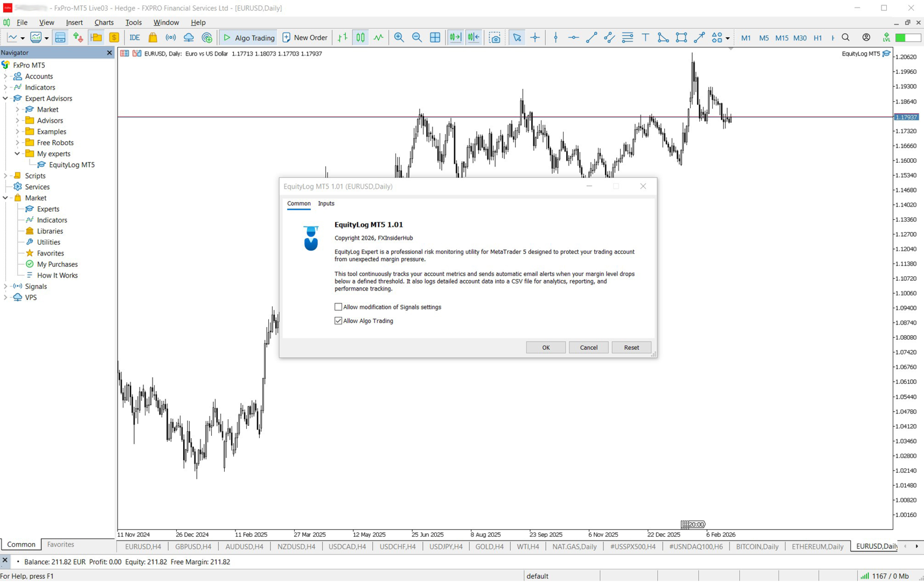Switch chart to candlesticks
Screen dimensions: 924x582
tap(360, 38)
